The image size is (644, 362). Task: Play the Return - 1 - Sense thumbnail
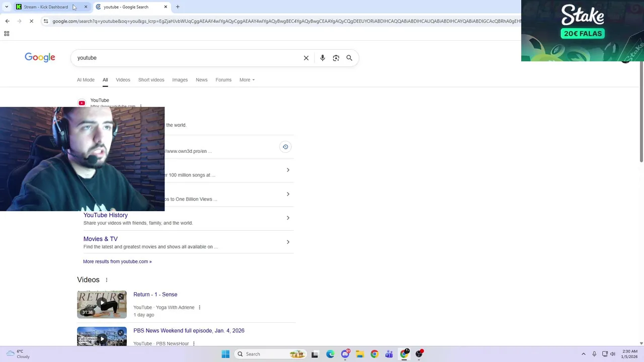click(102, 305)
